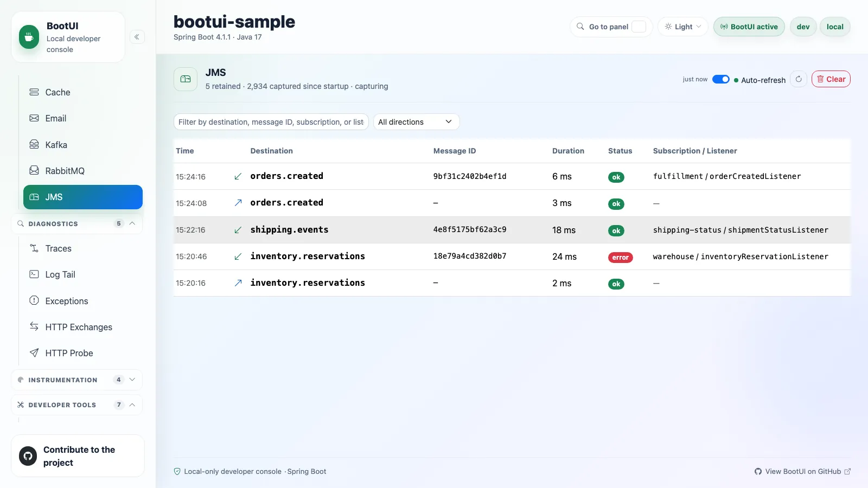
Task: Open the Email panel
Action: click(x=83, y=118)
